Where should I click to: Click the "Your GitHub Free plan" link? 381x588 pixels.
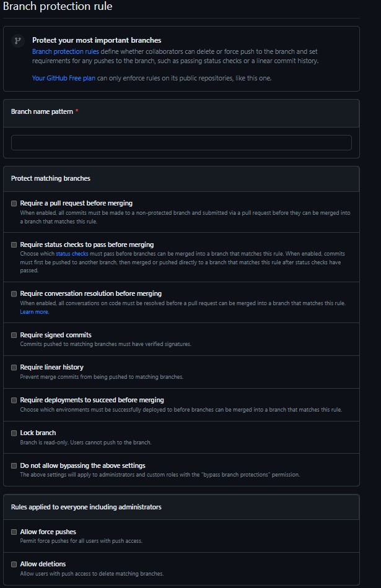click(64, 79)
